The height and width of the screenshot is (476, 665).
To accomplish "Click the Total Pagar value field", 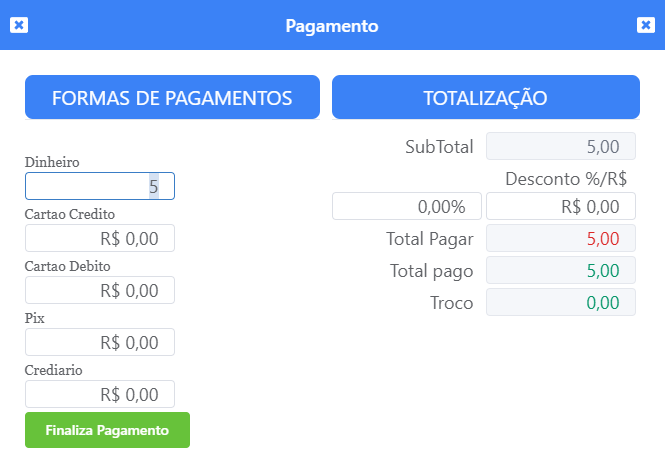I will coord(560,239).
